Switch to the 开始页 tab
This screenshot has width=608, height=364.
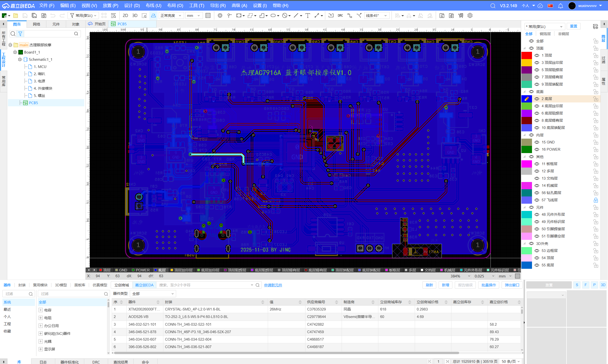97,24
